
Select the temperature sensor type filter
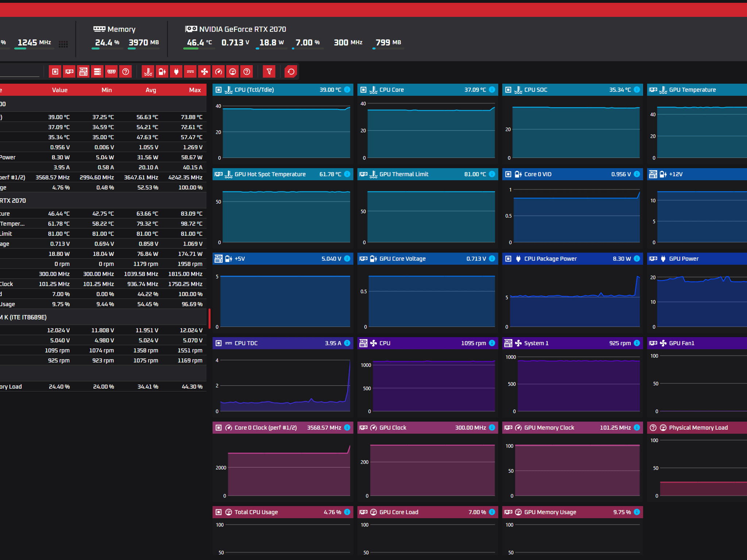tap(148, 72)
